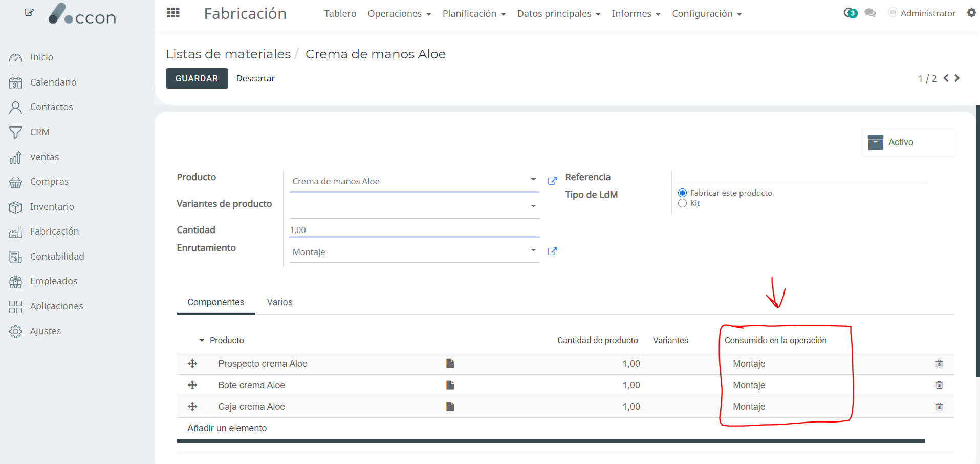
Task: Open the apps grid menu icon
Action: (x=173, y=13)
